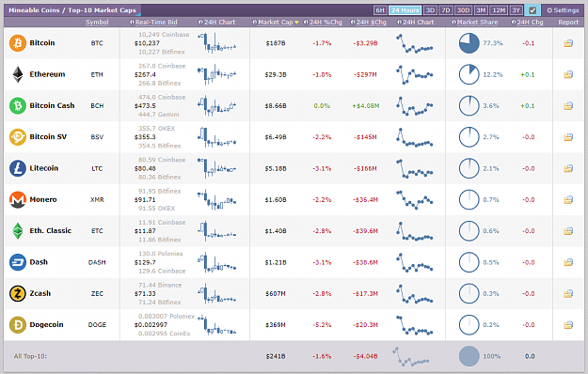The image size is (588, 374).
Task: Select the 30D time range
Action: click(x=463, y=10)
